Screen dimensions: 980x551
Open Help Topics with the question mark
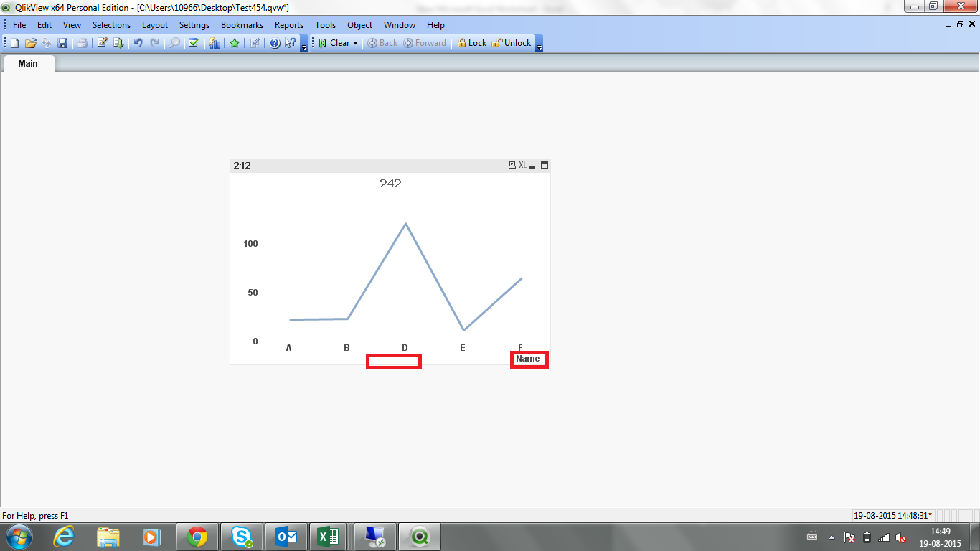coord(275,43)
